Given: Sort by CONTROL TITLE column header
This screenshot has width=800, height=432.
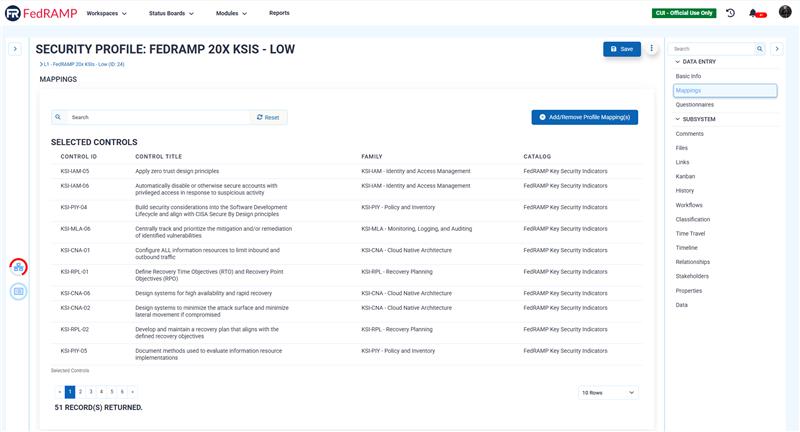Looking at the screenshot, I should (159, 157).
